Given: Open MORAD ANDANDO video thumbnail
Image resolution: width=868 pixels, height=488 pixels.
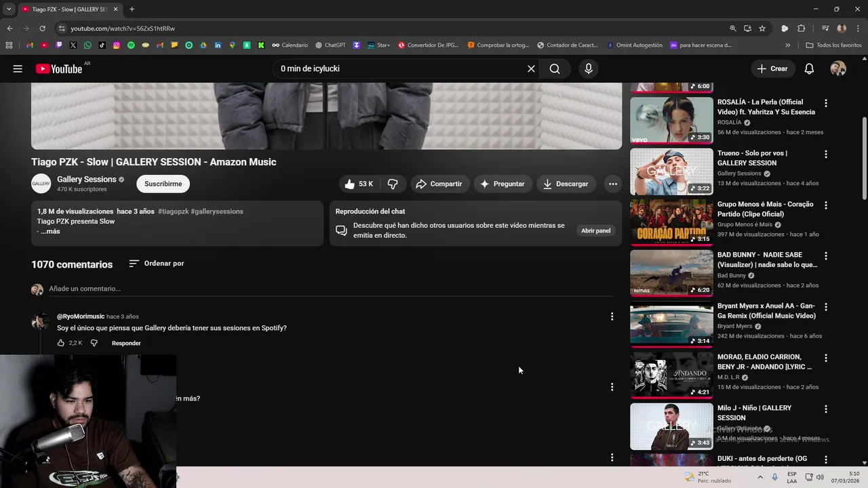Looking at the screenshot, I should [x=671, y=375].
